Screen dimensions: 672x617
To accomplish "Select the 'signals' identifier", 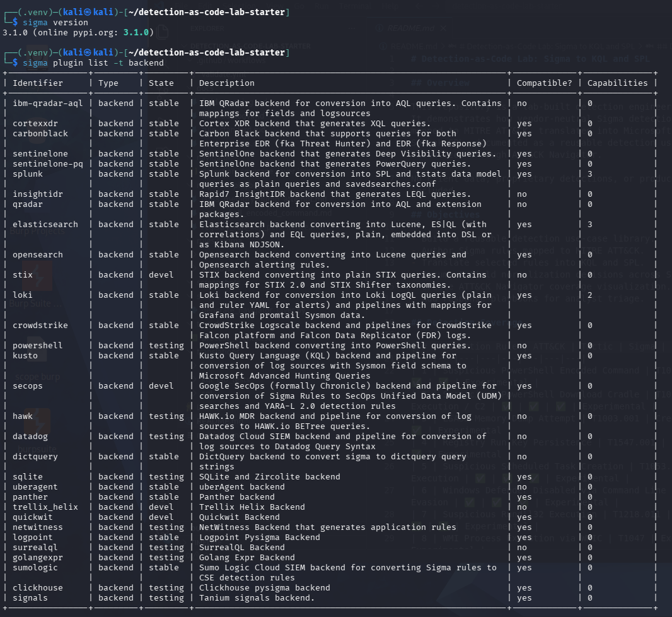I will click(x=30, y=598).
